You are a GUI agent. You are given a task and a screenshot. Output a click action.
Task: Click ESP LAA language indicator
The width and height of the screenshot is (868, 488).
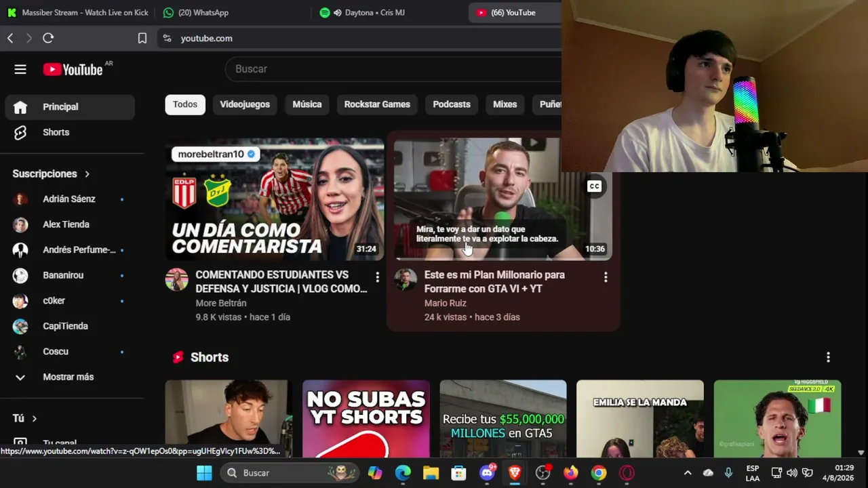(752, 472)
